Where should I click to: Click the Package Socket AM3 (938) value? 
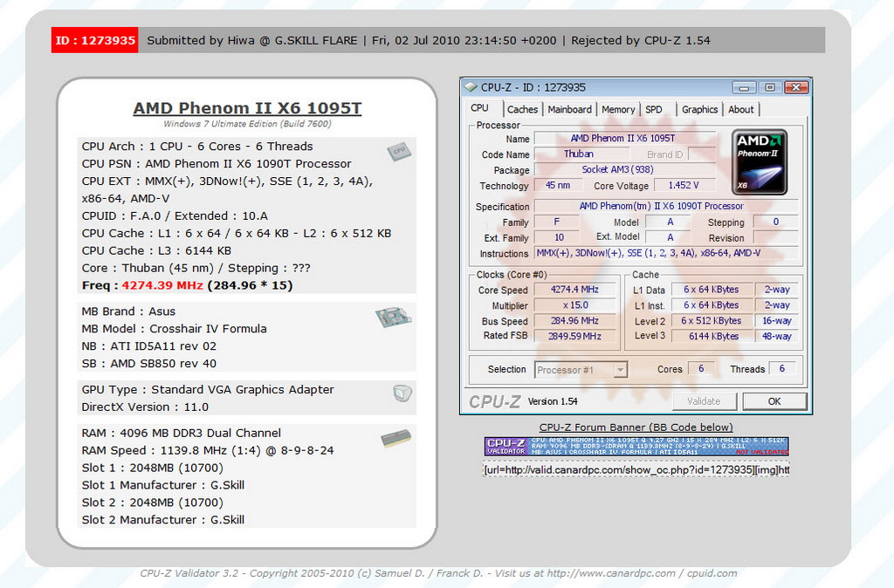pos(623,170)
